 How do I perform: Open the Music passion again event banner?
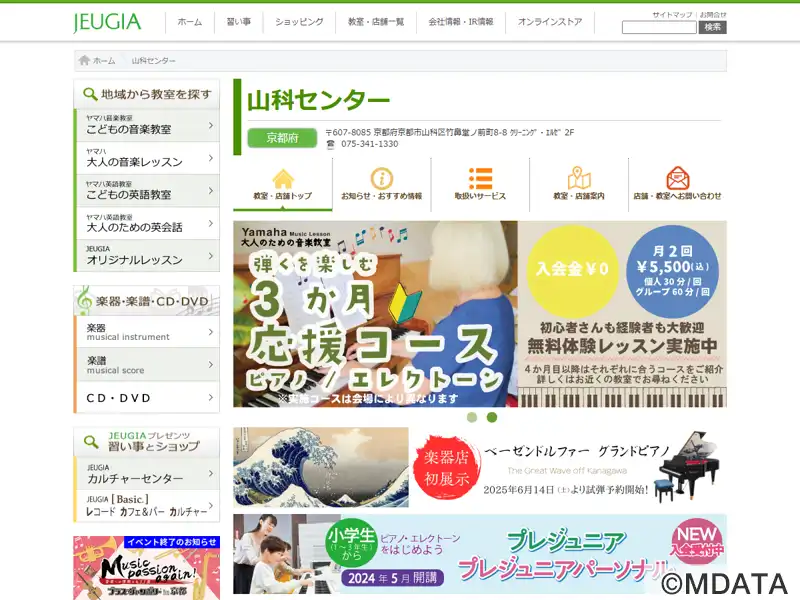[147, 568]
